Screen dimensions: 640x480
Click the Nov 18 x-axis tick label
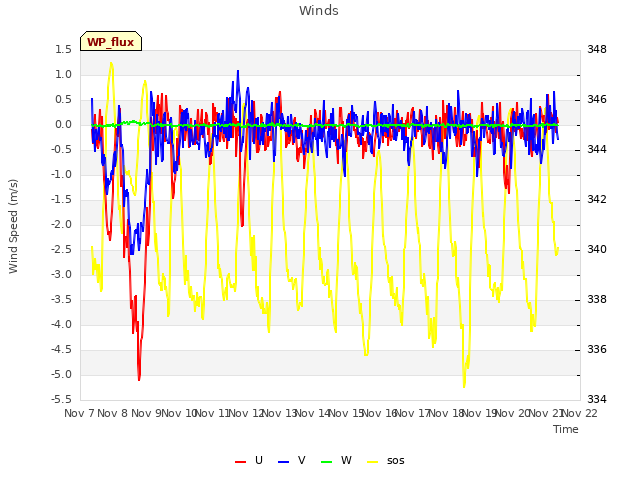click(446, 413)
